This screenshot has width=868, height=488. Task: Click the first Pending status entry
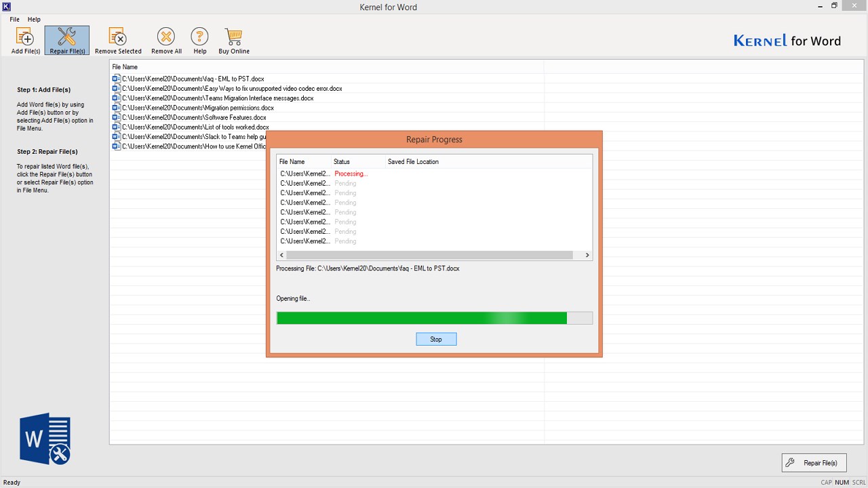click(345, 183)
